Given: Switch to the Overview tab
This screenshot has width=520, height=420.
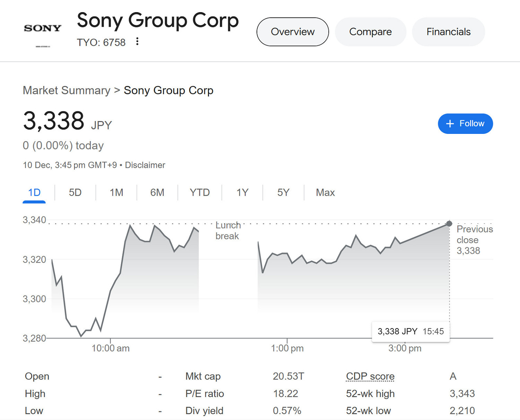Looking at the screenshot, I should tap(293, 32).
